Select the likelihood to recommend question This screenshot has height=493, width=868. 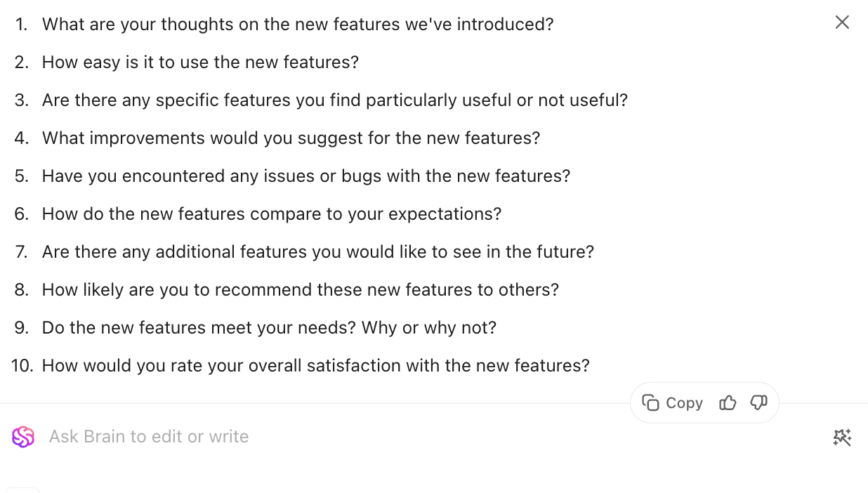[301, 289]
